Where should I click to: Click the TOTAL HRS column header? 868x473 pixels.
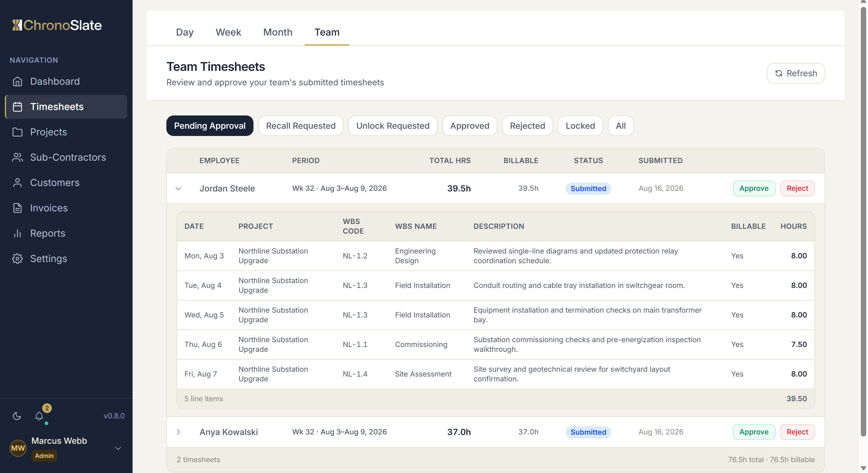(x=450, y=160)
